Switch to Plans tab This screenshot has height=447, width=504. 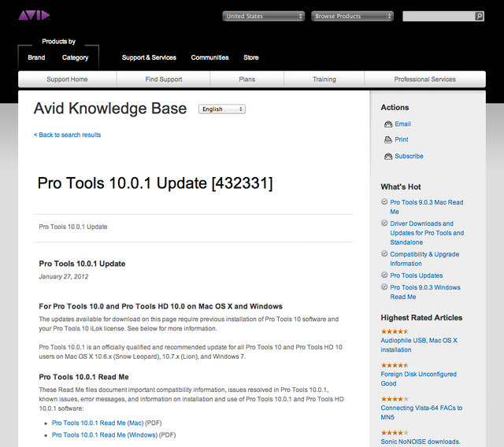(x=246, y=79)
